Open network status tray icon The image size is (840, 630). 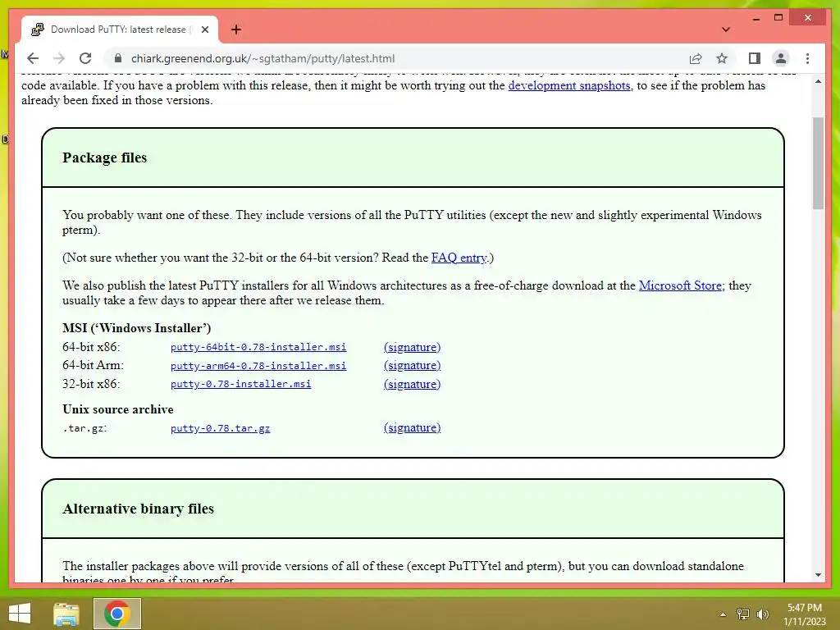pyautogui.click(x=742, y=614)
